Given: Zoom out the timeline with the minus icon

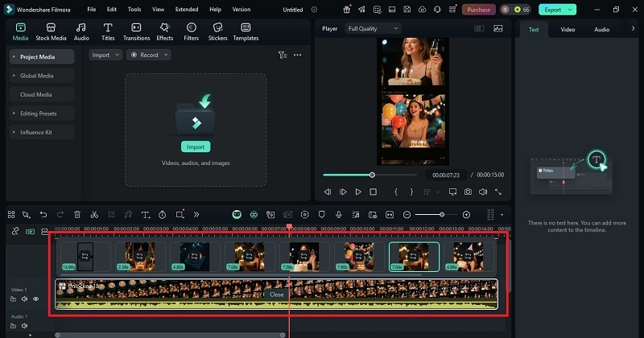Looking at the screenshot, I should pyautogui.click(x=407, y=214).
